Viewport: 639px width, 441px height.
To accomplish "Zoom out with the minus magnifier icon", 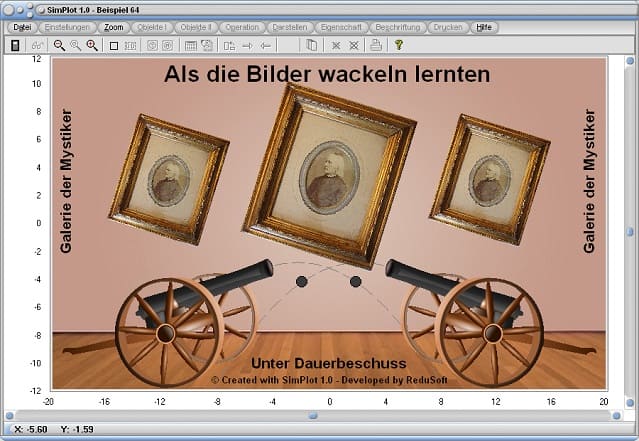I will click(x=59, y=45).
